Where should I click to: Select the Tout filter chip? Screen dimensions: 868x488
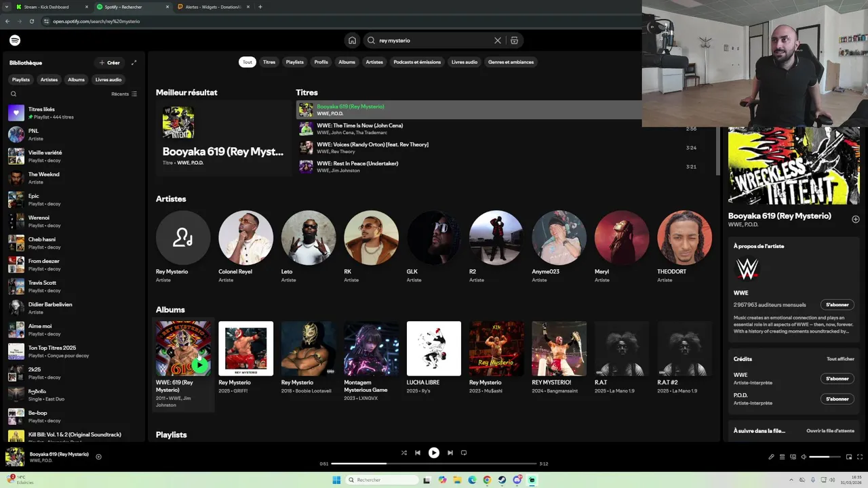pyautogui.click(x=248, y=62)
